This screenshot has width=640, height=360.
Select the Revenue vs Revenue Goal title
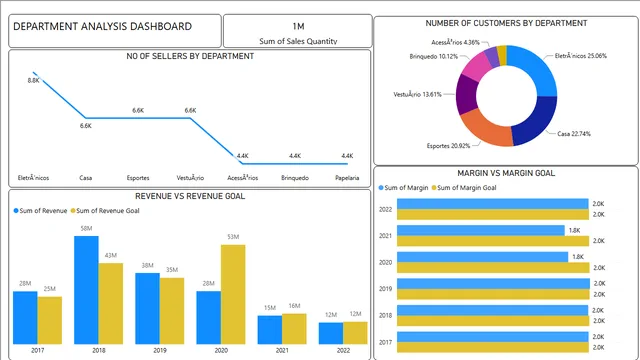(x=190, y=196)
